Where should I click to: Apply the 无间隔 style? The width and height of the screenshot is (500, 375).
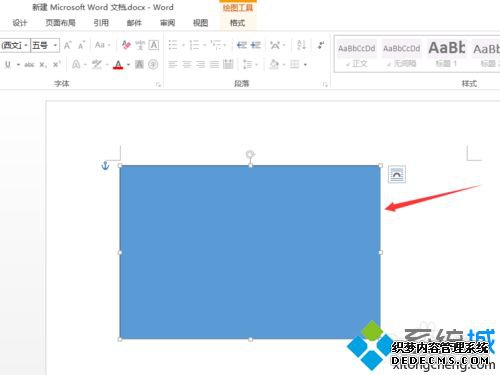coord(401,55)
